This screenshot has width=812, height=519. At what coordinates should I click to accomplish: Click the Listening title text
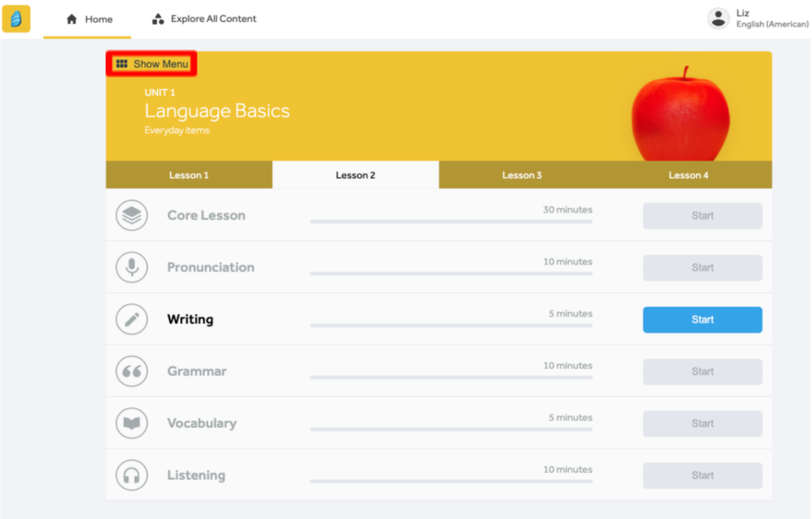click(197, 475)
